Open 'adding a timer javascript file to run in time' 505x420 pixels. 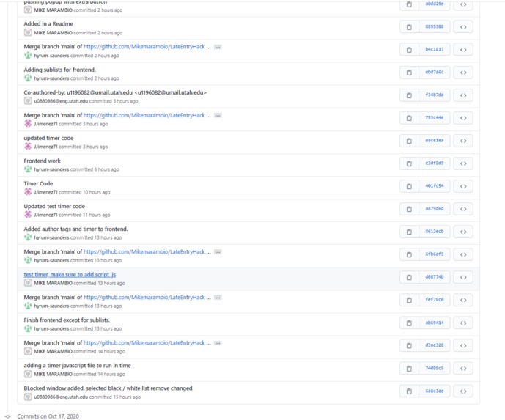pyautogui.click(x=77, y=366)
